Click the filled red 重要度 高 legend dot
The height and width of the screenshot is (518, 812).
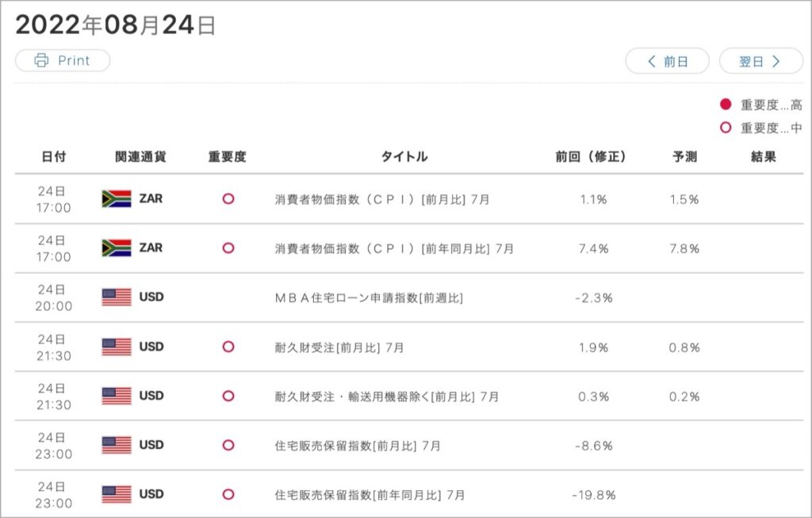pyautogui.click(x=726, y=104)
